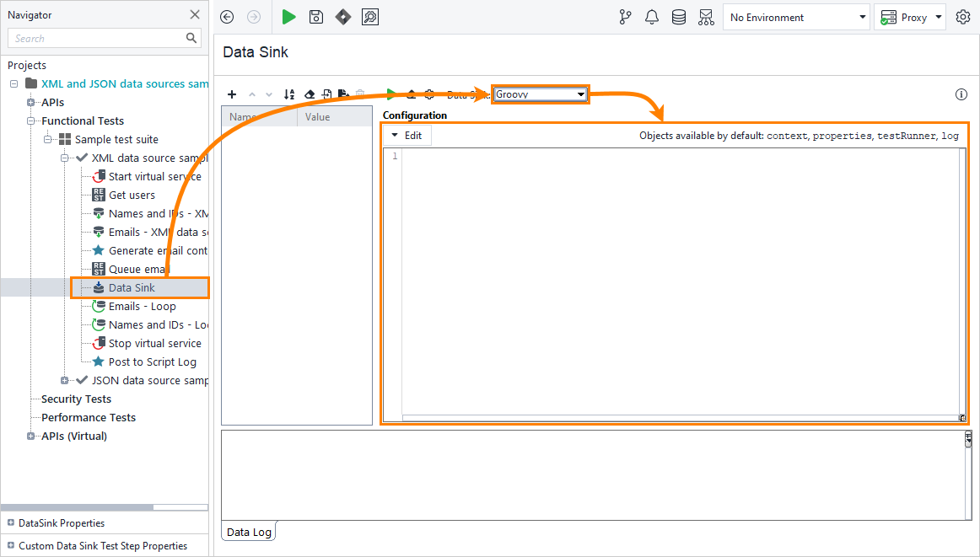The height and width of the screenshot is (557, 980).
Task: Collapse the XML data source sample test case
Action: point(65,158)
